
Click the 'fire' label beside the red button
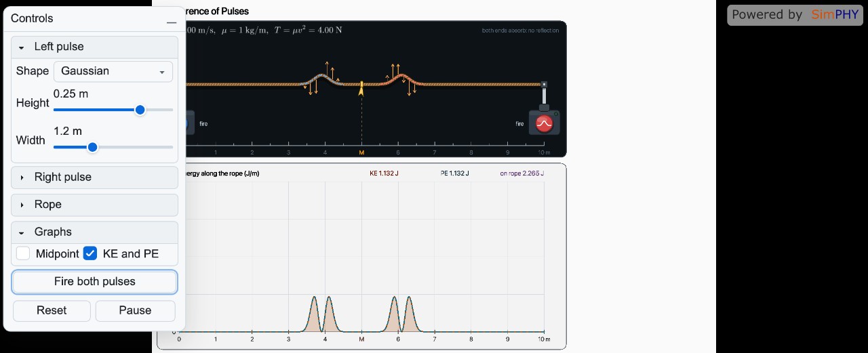[x=520, y=124]
